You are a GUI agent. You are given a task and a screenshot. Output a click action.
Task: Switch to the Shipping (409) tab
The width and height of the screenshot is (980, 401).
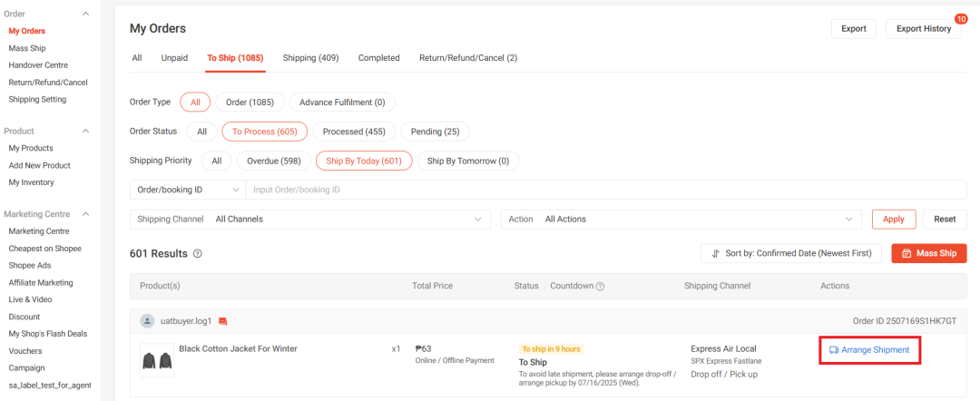pos(310,58)
